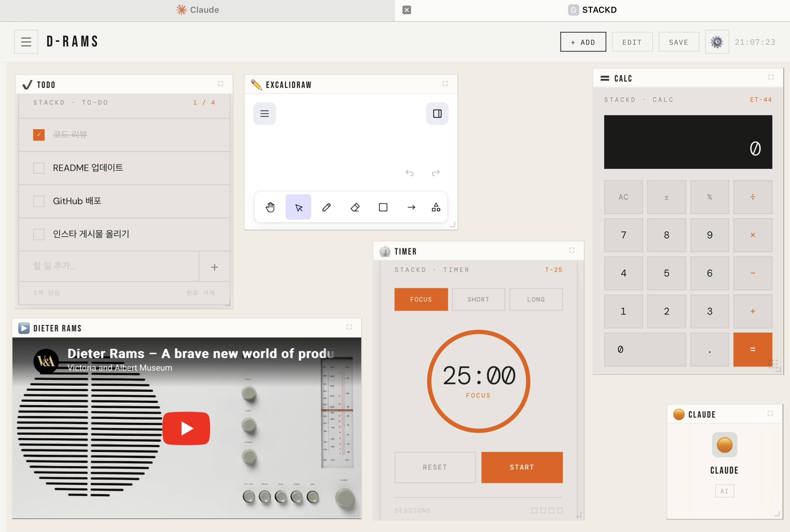Select the Pencil draw tool in Excalidraw
790x532 pixels.
[x=326, y=207]
